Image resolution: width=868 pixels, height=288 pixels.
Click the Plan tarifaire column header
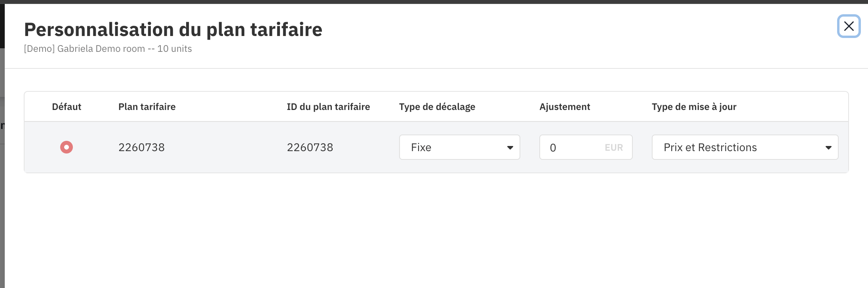[147, 107]
